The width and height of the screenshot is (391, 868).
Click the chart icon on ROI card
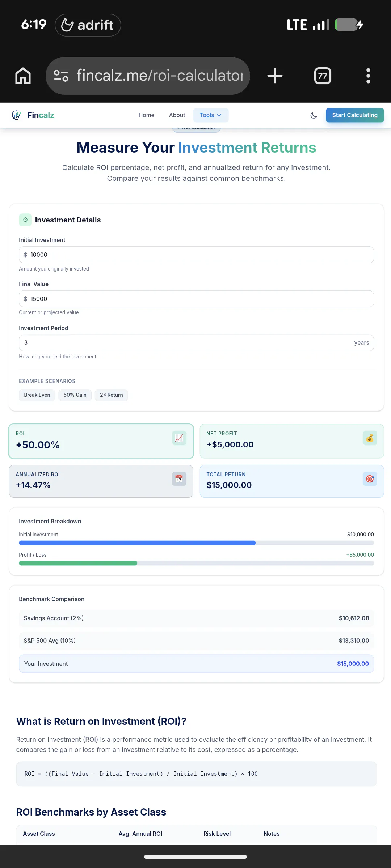pos(179,438)
